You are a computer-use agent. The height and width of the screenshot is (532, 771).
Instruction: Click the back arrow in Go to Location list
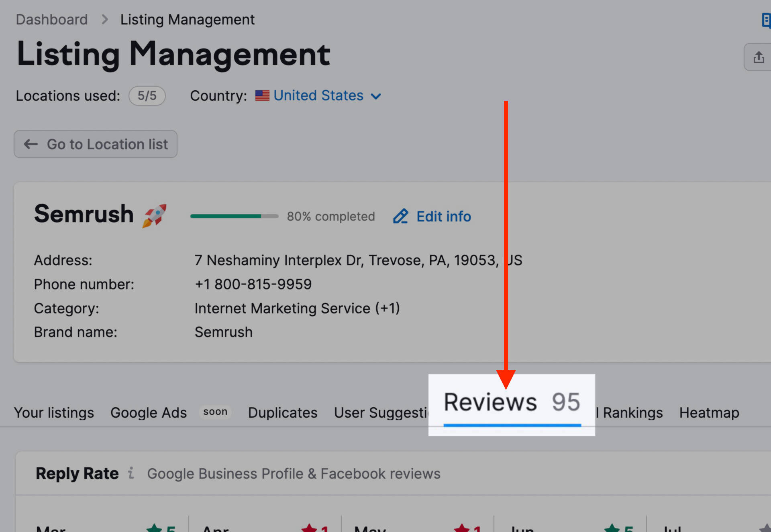31,144
